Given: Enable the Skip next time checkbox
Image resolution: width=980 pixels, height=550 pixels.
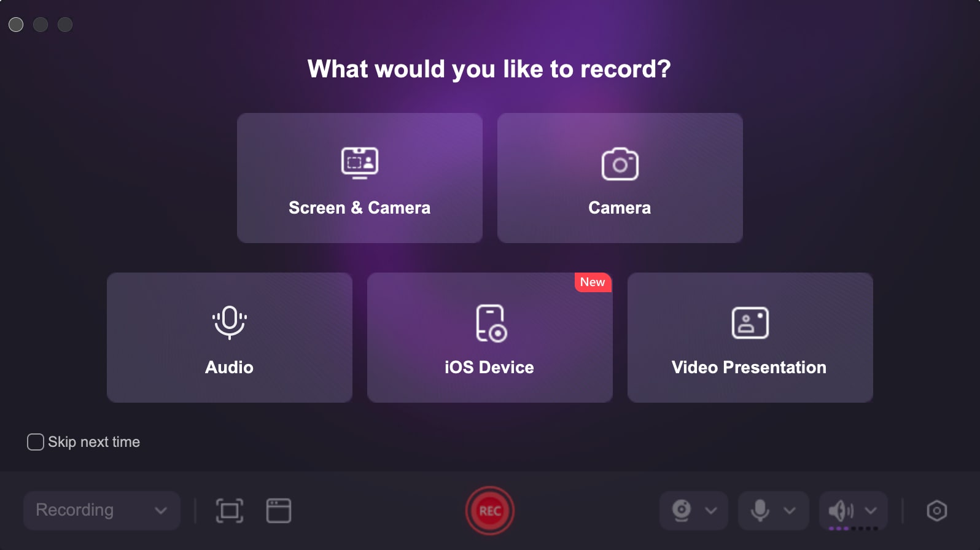Looking at the screenshot, I should coord(36,442).
